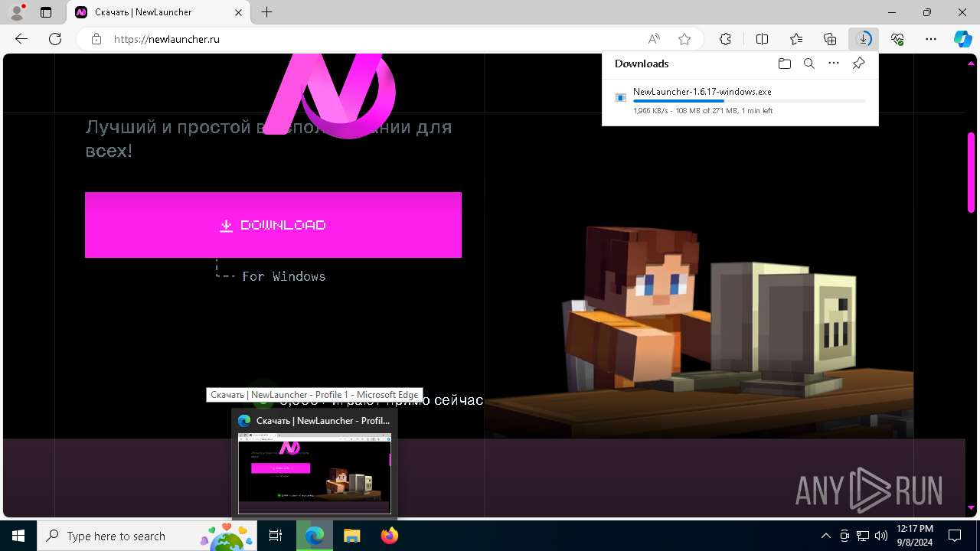Click Microsoft Edge taskbar icon
The width and height of the screenshot is (980, 551).
[x=314, y=536]
